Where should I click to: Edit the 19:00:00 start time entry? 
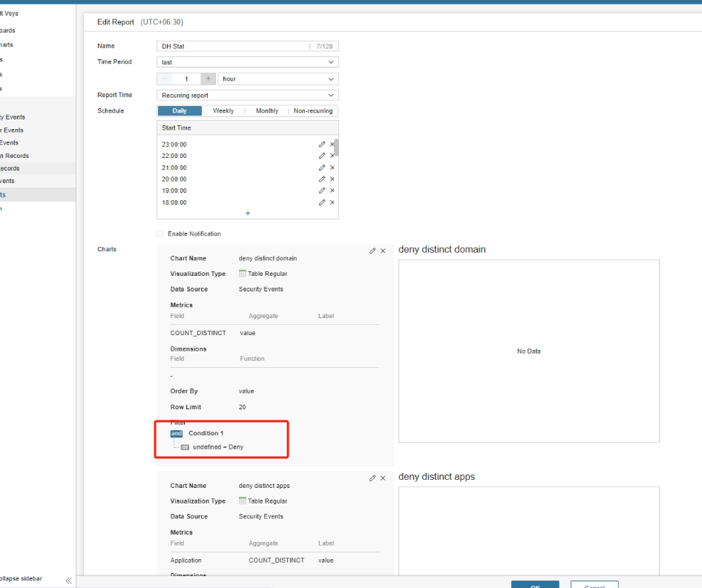tap(322, 191)
